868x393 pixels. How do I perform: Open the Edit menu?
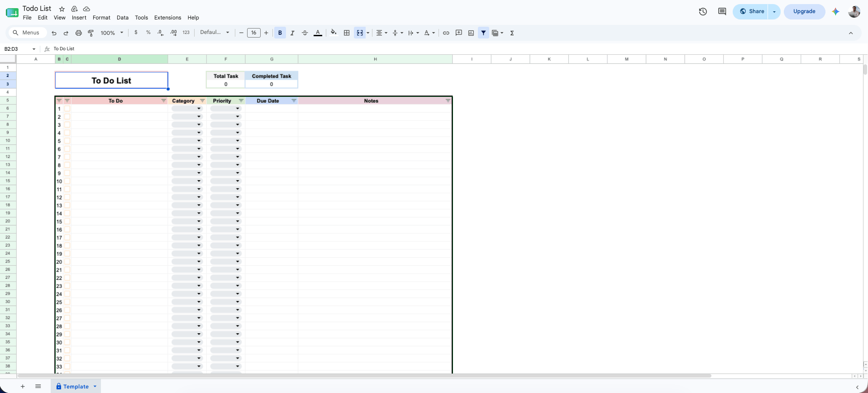point(43,18)
